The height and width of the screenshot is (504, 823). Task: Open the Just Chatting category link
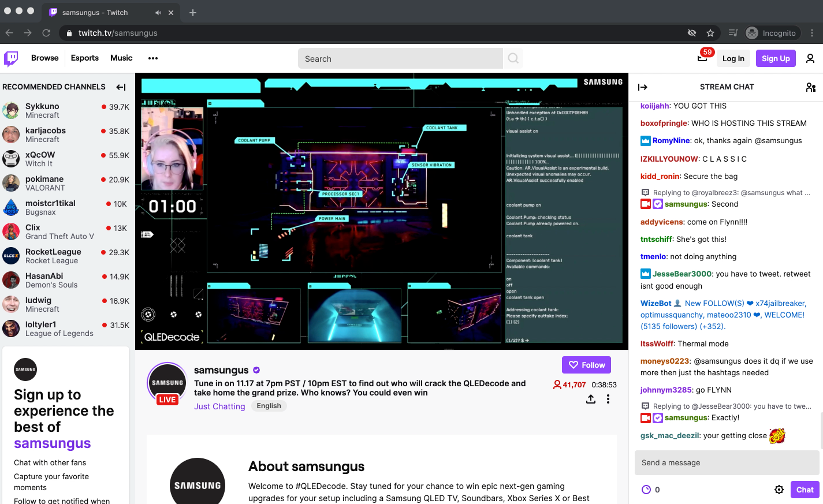[219, 406]
